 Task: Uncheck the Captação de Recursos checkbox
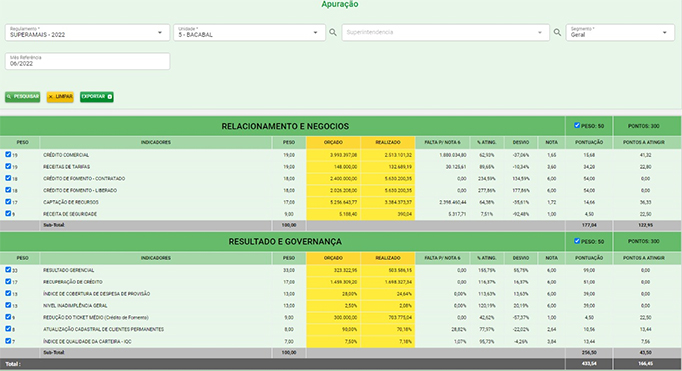[8, 201]
